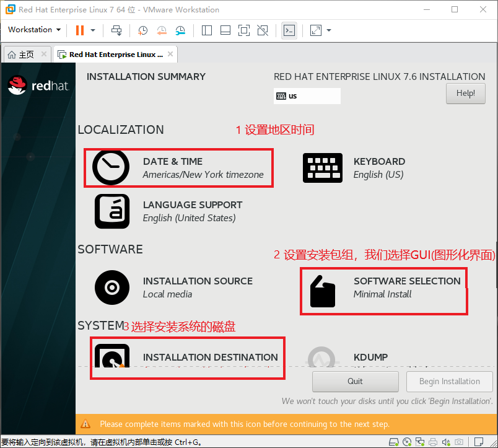Toggle the library sidebar panel visibility
This screenshot has width=498, height=448.
tap(207, 30)
